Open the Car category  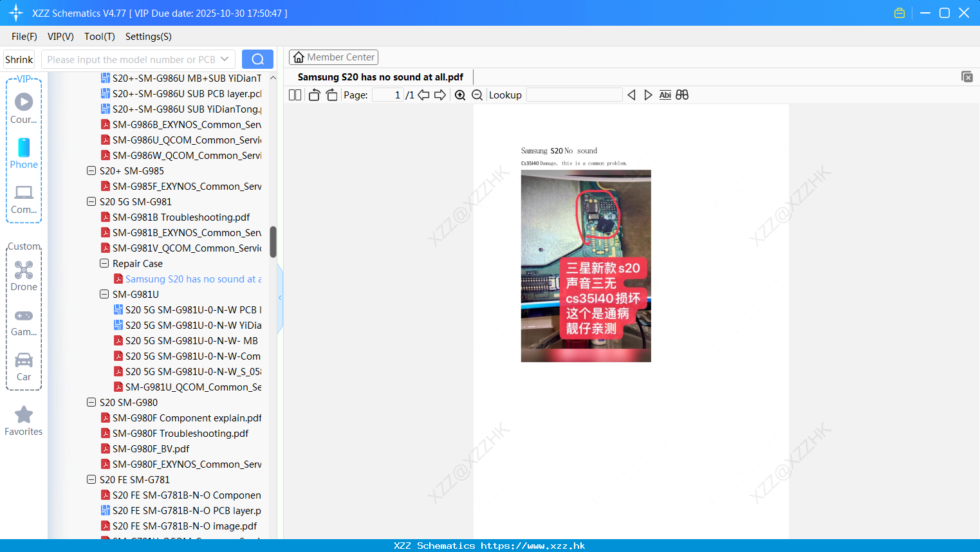point(24,367)
